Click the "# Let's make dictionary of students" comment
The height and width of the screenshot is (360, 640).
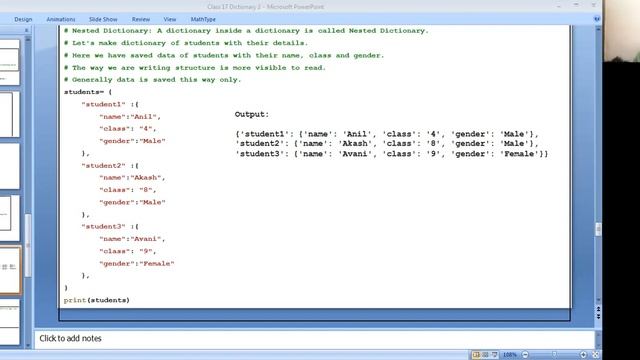point(186,43)
